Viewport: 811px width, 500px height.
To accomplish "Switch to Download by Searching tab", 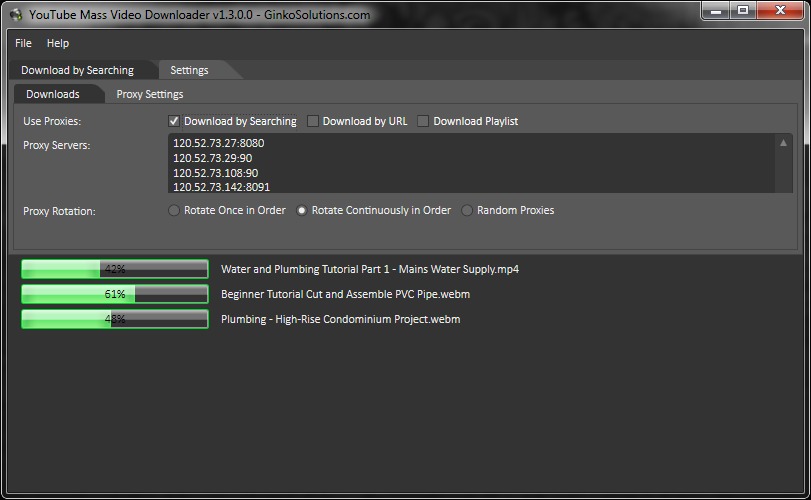I will coord(78,70).
